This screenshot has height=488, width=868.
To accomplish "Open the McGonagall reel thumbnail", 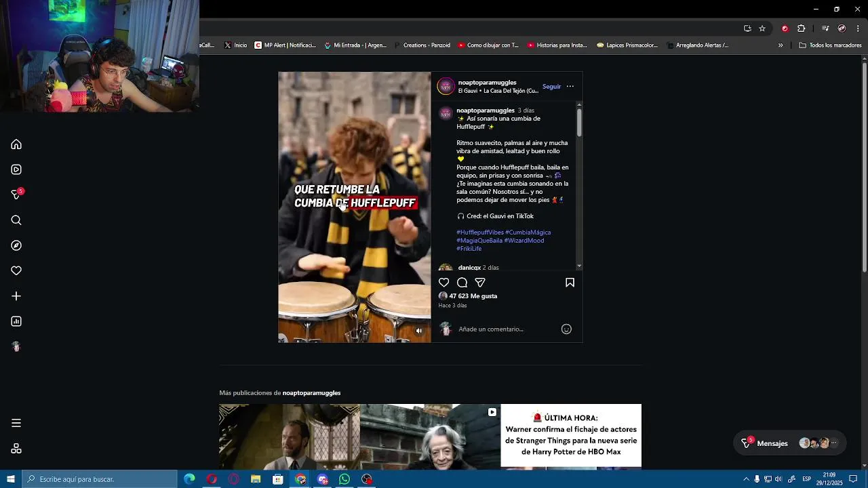I will click(x=430, y=436).
